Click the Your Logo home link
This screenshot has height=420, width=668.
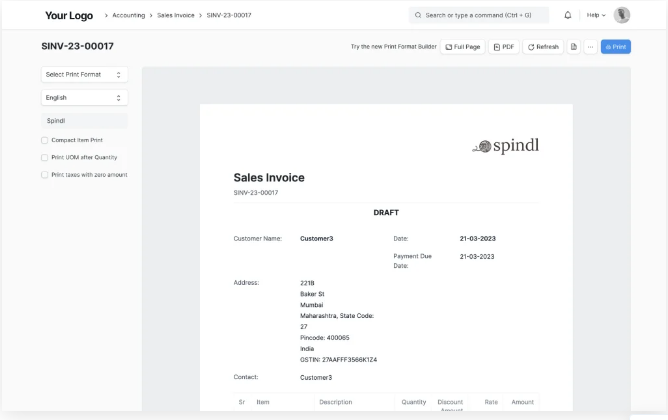[69, 15]
